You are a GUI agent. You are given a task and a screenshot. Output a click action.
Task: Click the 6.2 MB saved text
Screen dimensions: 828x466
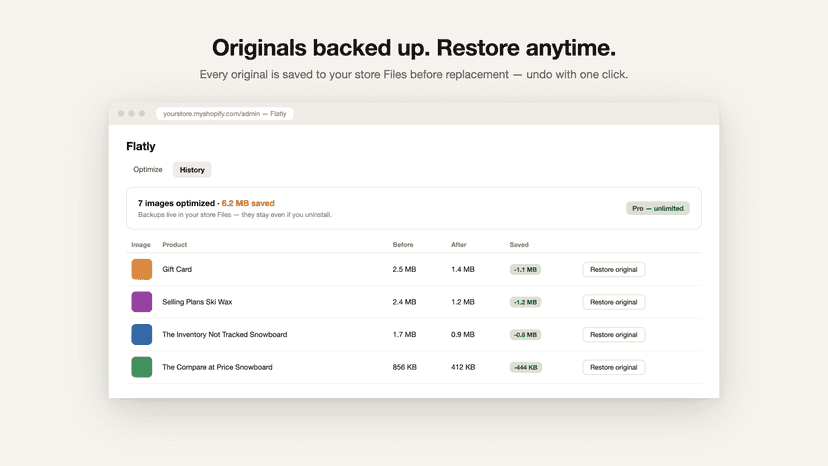pyautogui.click(x=248, y=203)
